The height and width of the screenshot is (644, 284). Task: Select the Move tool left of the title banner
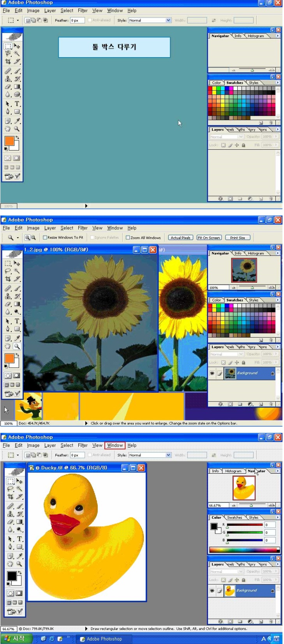17,46
